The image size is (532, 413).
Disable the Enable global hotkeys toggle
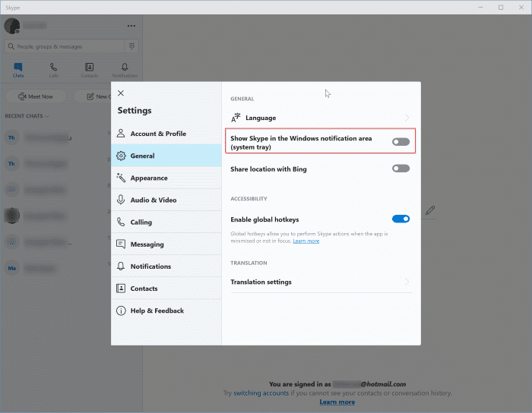click(x=401, y=219)
